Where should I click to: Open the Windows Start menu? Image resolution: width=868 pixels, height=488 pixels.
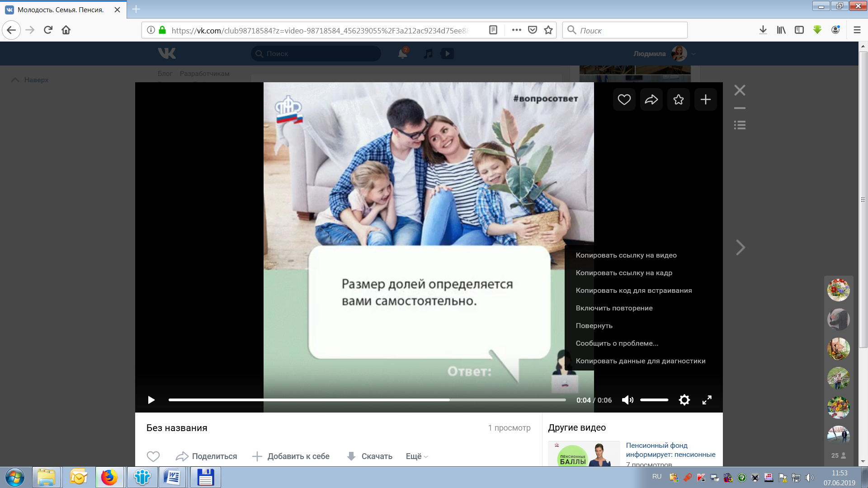tap(14, 478)
